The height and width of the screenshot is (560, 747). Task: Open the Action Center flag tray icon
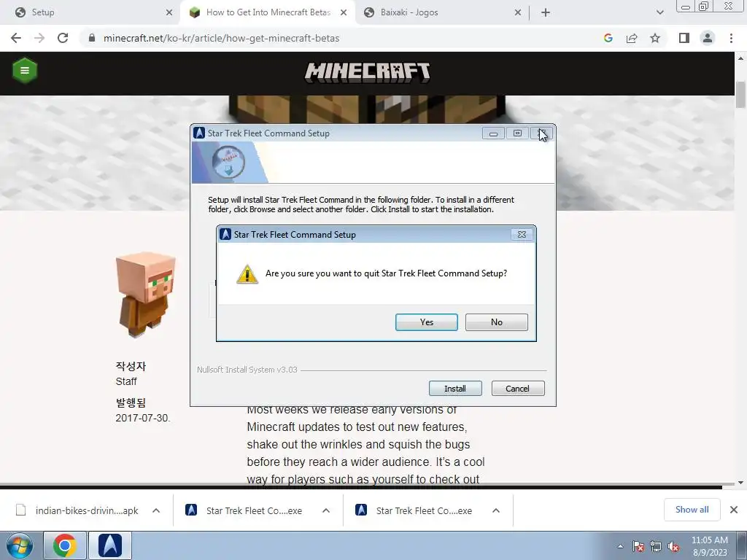click(638, 546)
